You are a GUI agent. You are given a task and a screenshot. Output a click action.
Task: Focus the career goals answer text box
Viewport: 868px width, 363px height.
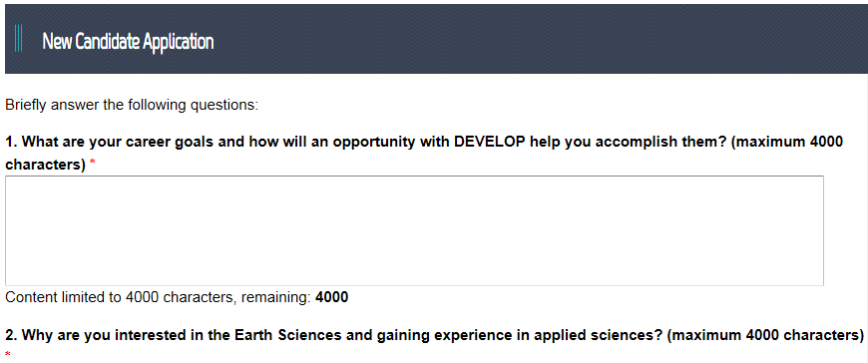coord(414,230)
